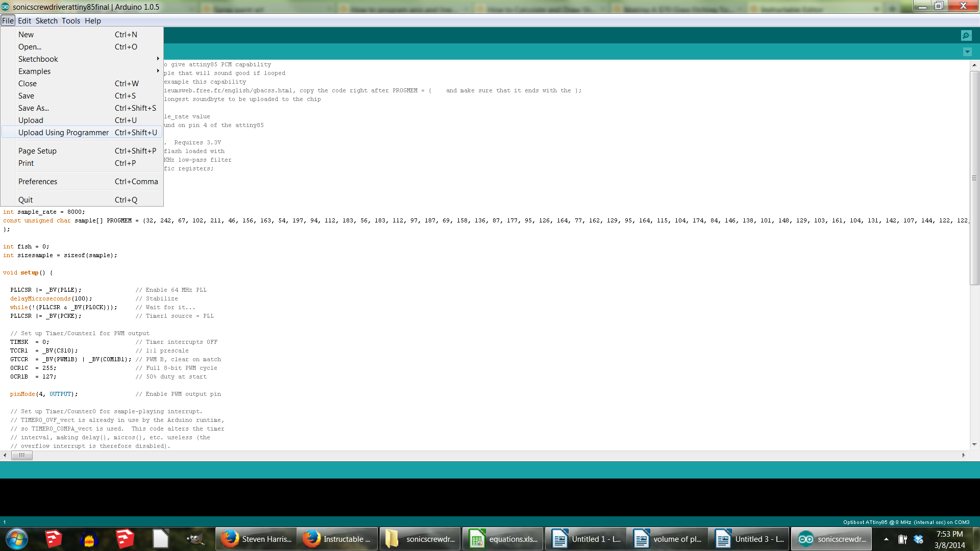Open the Tools menu
This screenshot has width=980, height=551.
click(70, 21)
